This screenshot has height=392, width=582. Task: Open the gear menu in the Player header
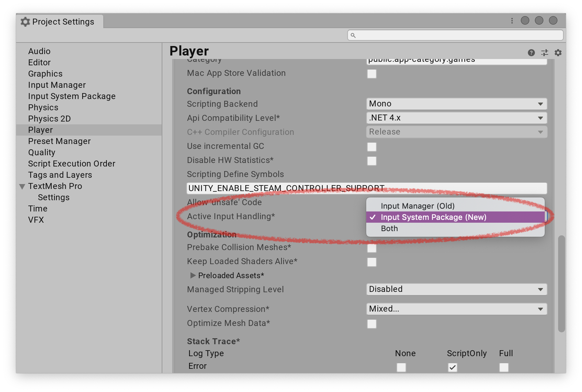(x=558, y=53)
